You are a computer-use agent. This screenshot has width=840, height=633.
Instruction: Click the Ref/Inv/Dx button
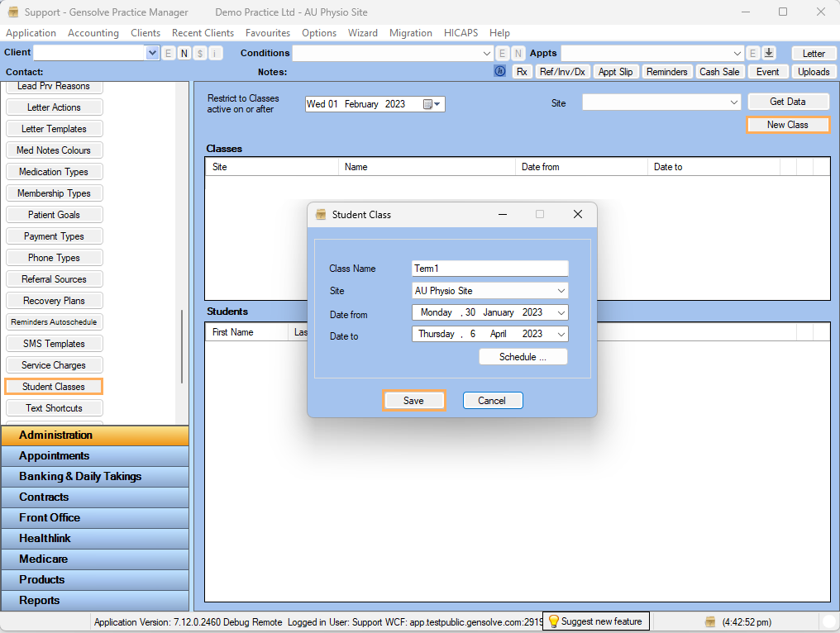tap(562, 72)
